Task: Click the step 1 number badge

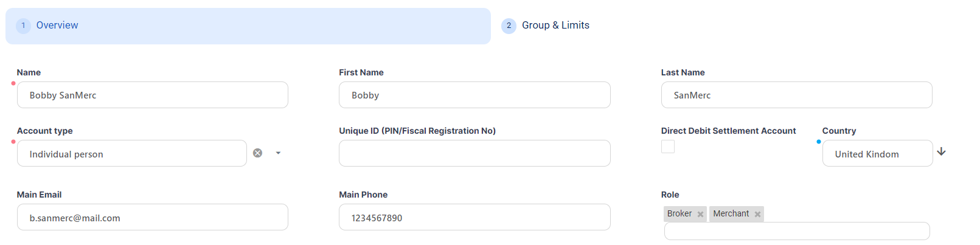Action: pos(23,26)
